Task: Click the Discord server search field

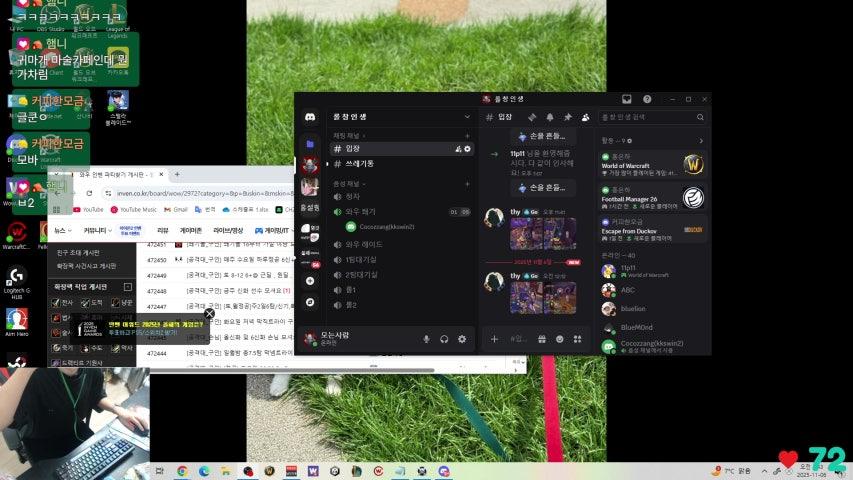Action: tap(652, 117)
